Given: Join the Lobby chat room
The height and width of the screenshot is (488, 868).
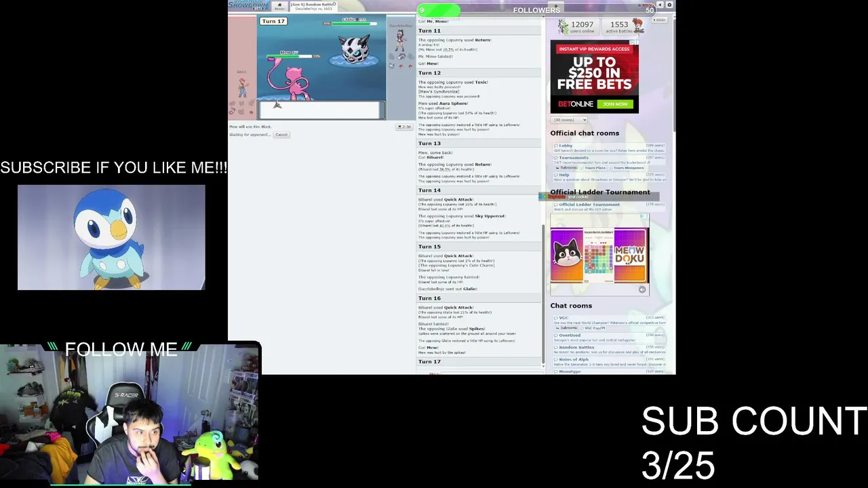Looking at the screenshot, I should (x=608, y=148).
